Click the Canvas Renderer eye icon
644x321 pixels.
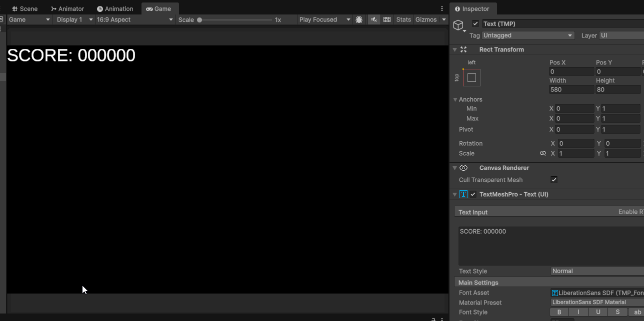click(463, 168)
